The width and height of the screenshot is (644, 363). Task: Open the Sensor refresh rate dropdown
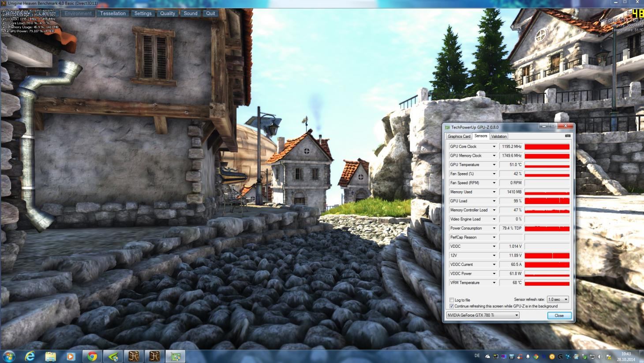tap(558, 299)
